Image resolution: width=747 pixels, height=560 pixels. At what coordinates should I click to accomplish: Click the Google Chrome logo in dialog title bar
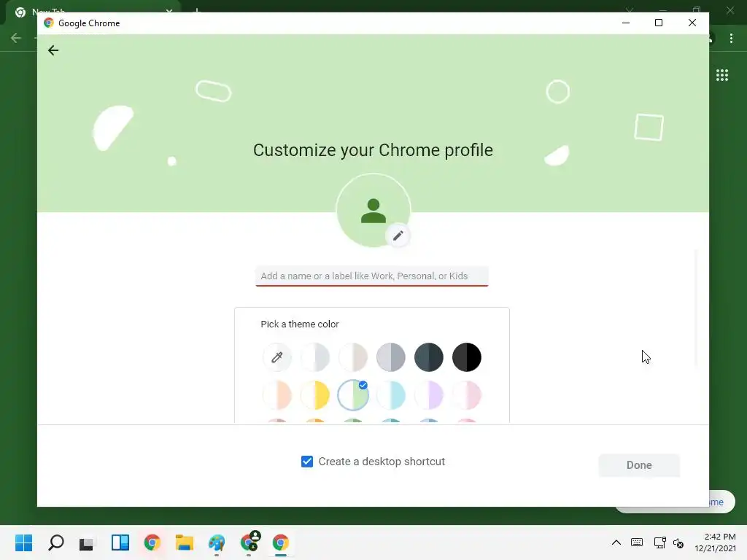tap(49, 23)
